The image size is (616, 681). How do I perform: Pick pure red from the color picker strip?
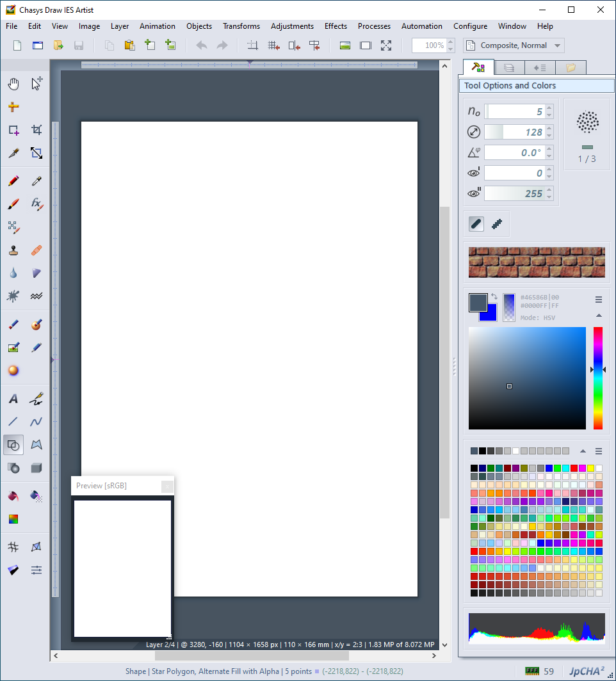pyautogui.click(x=597, y=330)
